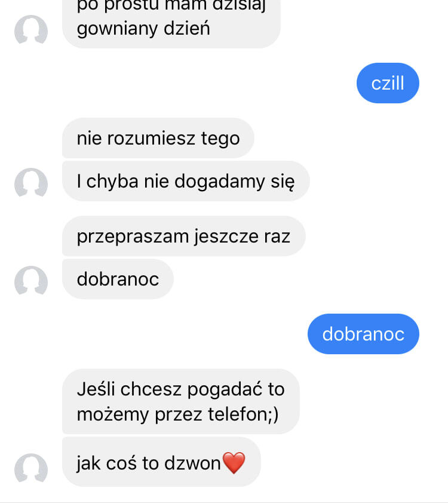Tap the word "przepraszam" in message

(133, 237)
